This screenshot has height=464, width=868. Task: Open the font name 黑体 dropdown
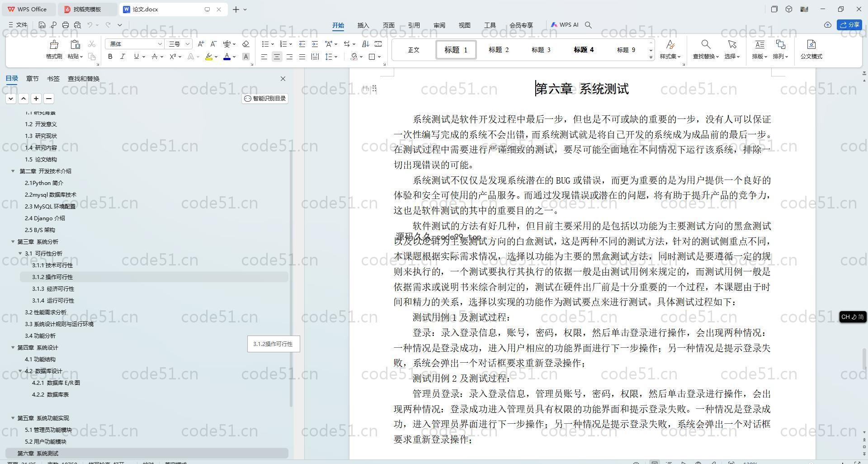(x=160, y=44)
